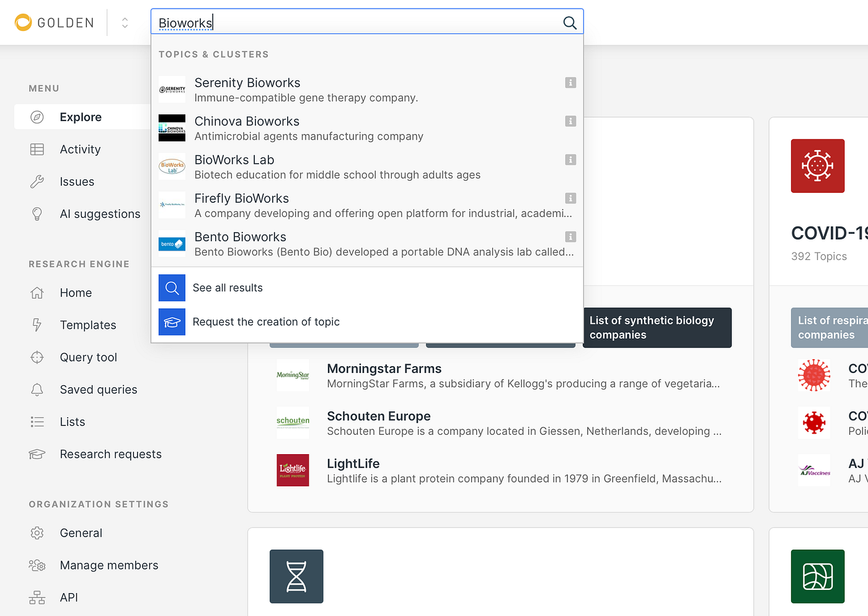Click the Issues wrench icon
The width and height of the screenshot is (868, 616).
point(37,181)
